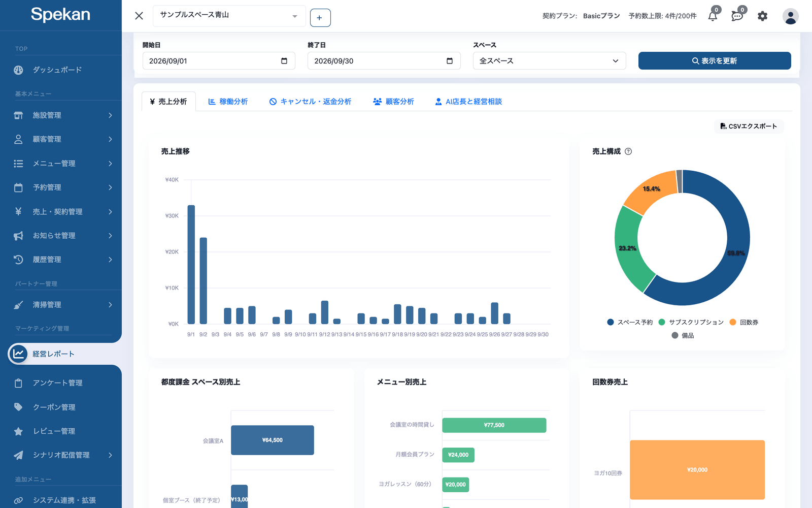Click the 開始日 date input field
812x508 pixels.
(219, 61)
